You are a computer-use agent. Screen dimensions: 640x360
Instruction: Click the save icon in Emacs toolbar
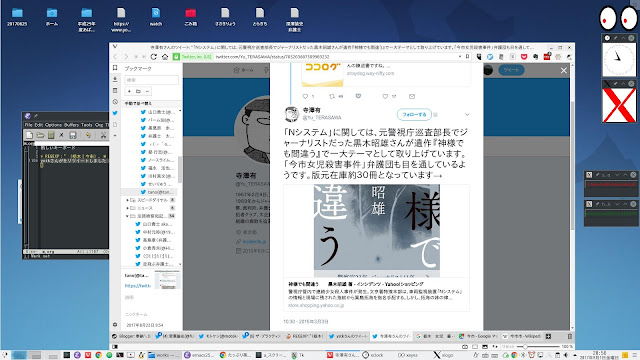(x=73, y=135)
